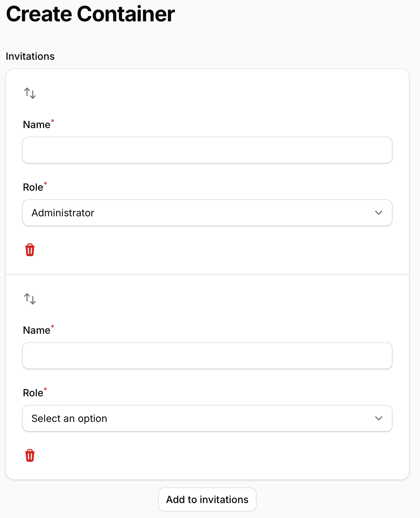Click the Name label in first invitation

pos(36,125)
